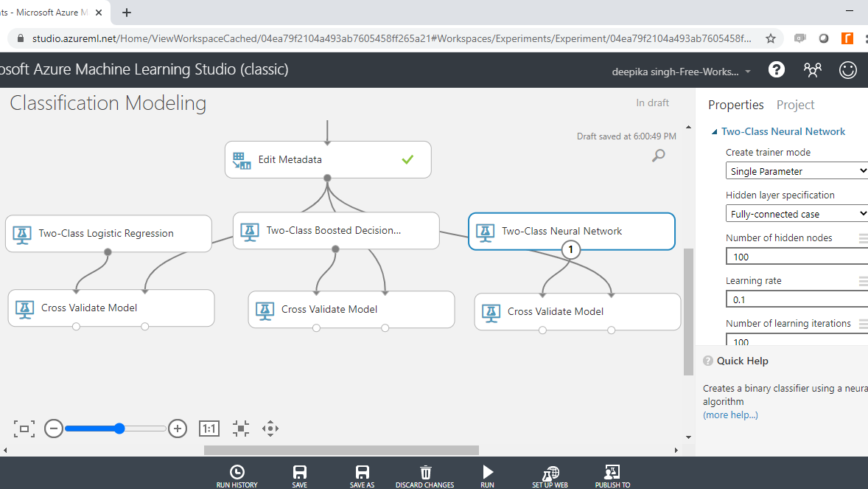868x489 pixels.
Task: Open Number of hidden nodes parameter menu
Action: tap(863, 238)
